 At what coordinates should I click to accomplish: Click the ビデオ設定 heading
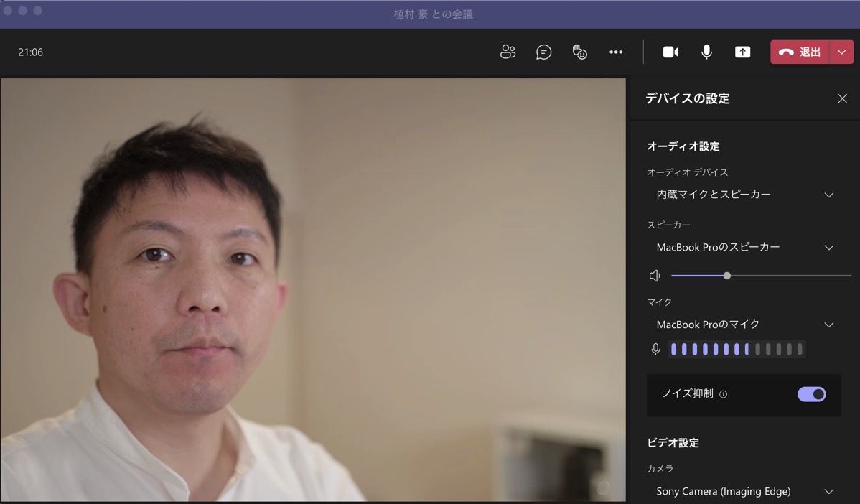pyautogui.click(x=673, y=443)
